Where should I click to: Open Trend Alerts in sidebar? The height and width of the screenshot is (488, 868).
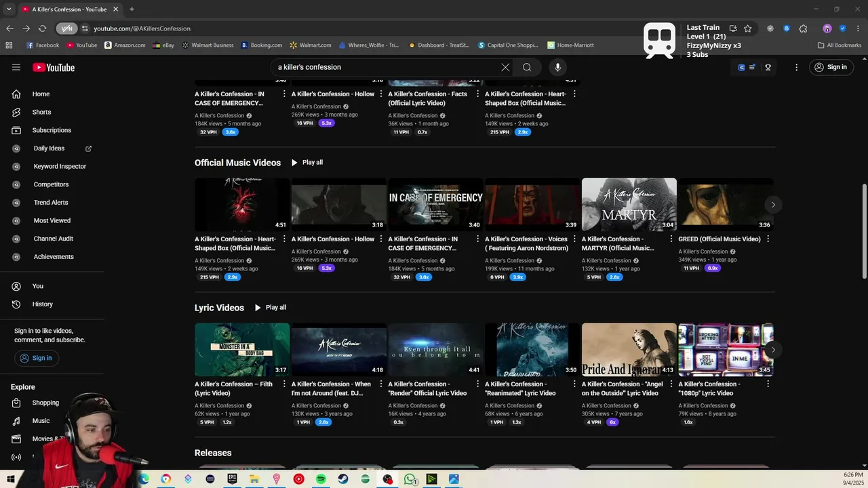[51, 203]
